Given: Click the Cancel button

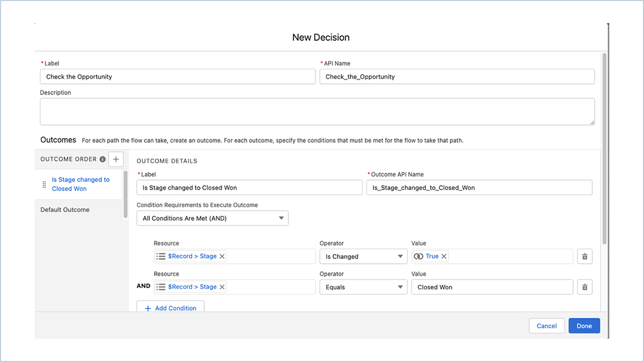Looking at the screenshot, I should 547,326.
